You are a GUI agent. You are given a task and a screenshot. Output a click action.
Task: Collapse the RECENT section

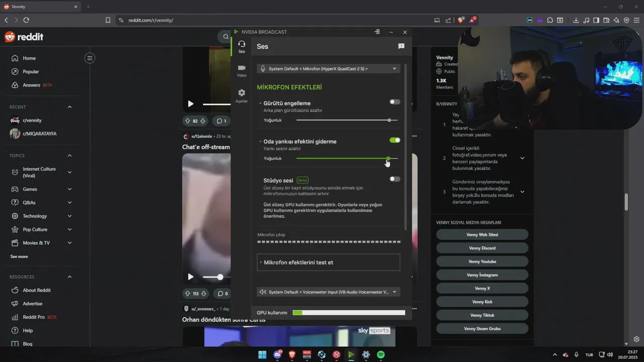(69, 107)
